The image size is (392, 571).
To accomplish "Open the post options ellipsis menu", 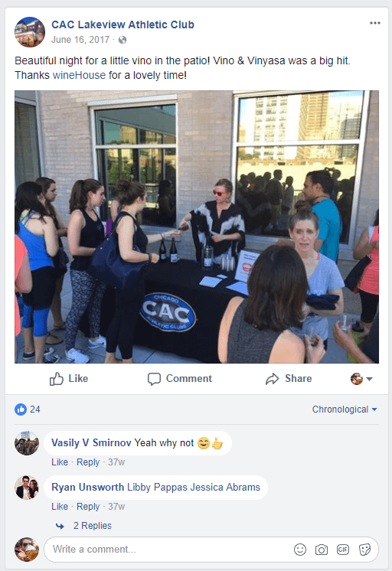I will click(x=375, y=23).
